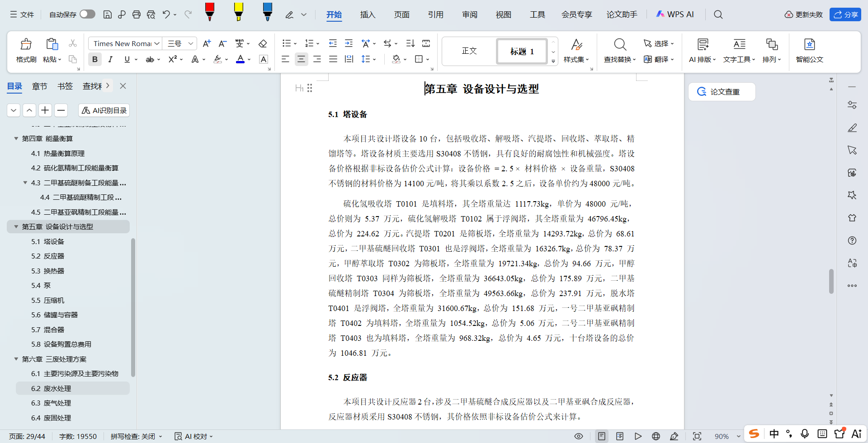
Task: Open the 审阅 ribbon tab
Action: [469, 14]
